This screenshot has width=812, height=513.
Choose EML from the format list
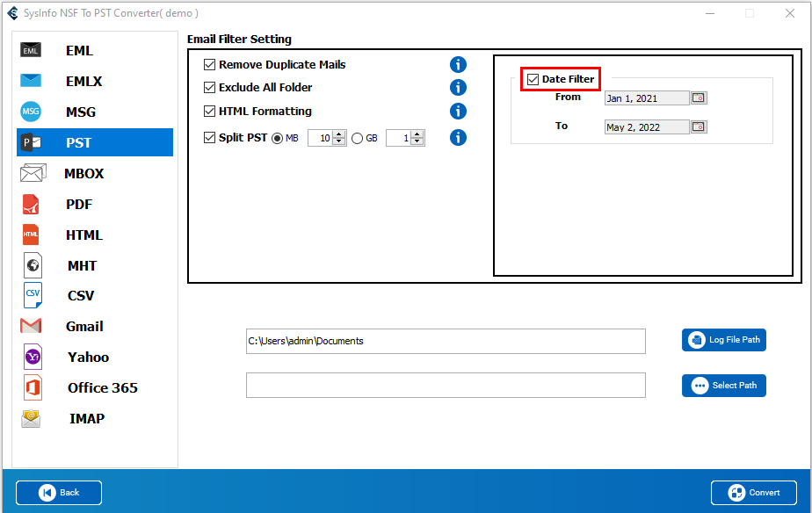click(79, 51)
